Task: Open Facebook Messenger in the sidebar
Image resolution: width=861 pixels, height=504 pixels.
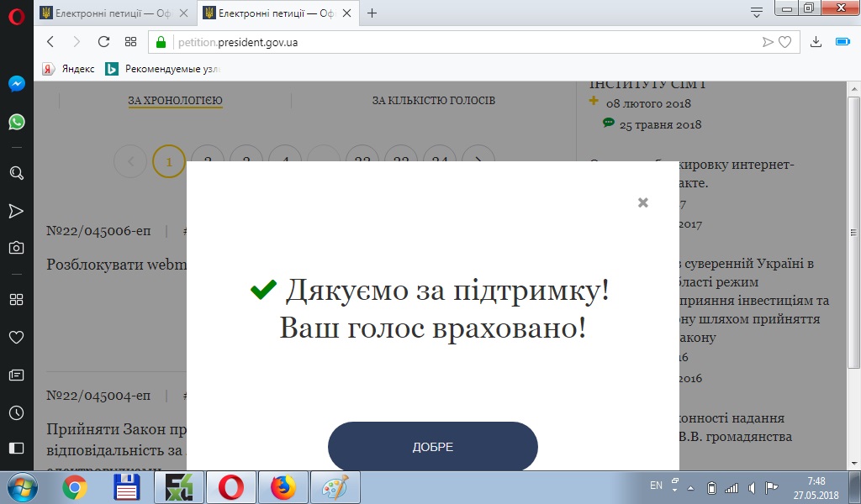Action: (16, 84)
